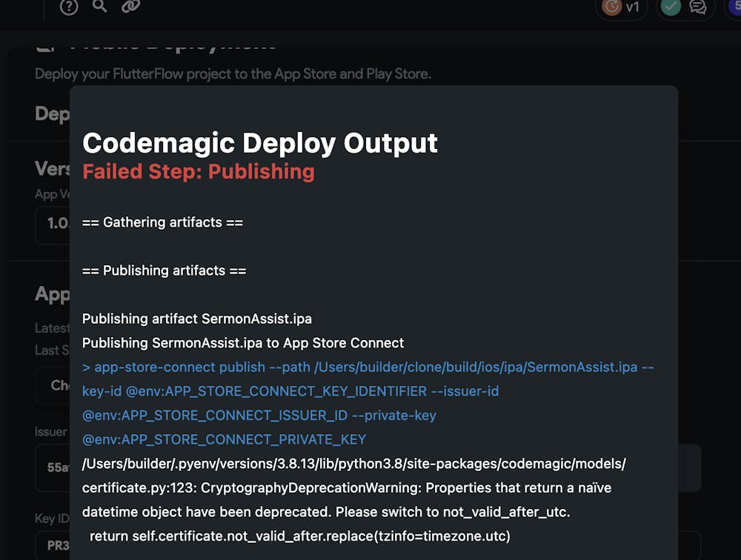The width and height of the screenshot is (741, 560).
Task: Click the "Codemagic Deploy Output" heading
Action: (260, 143)
